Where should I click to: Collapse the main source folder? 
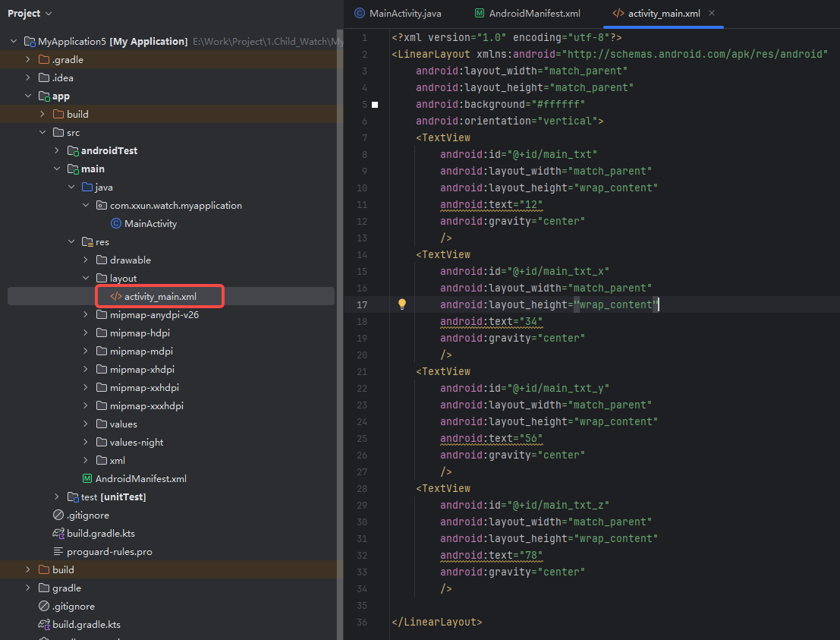coord(57,169)
